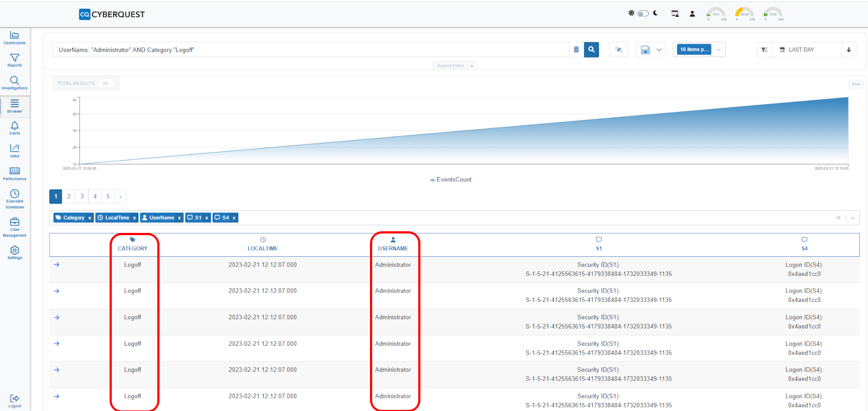The image size is (868, 411).
Task: Open the Reports sidebar section
Action: [15, 60]
